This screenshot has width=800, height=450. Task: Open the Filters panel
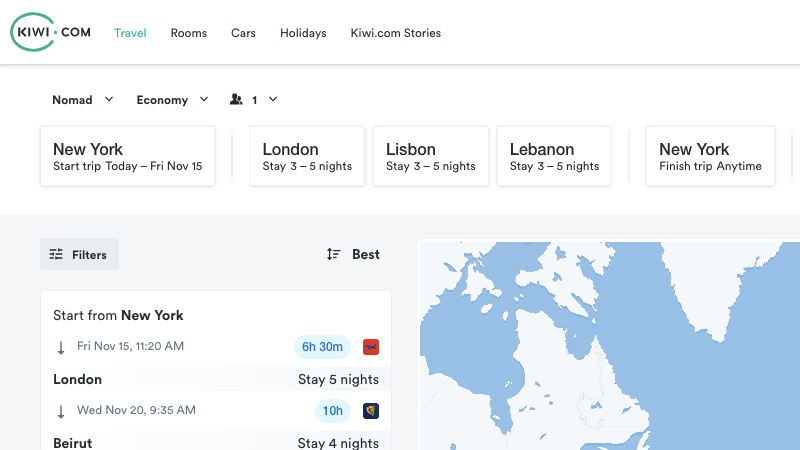(80, 254)
